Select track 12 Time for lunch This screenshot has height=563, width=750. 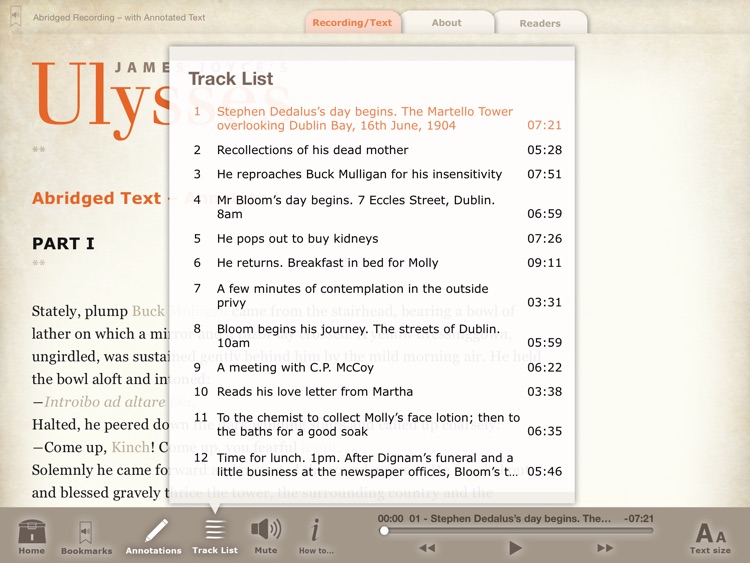(377, 464)
